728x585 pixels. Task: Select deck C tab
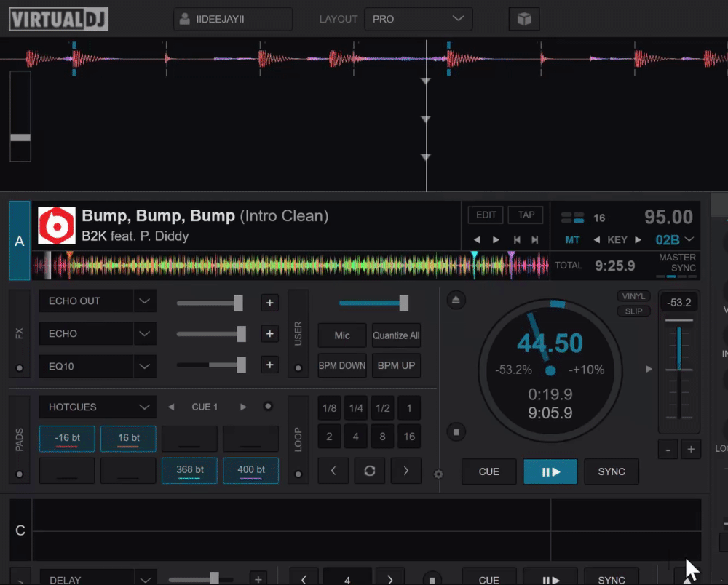pyautogui.click(x=20, y=530)
